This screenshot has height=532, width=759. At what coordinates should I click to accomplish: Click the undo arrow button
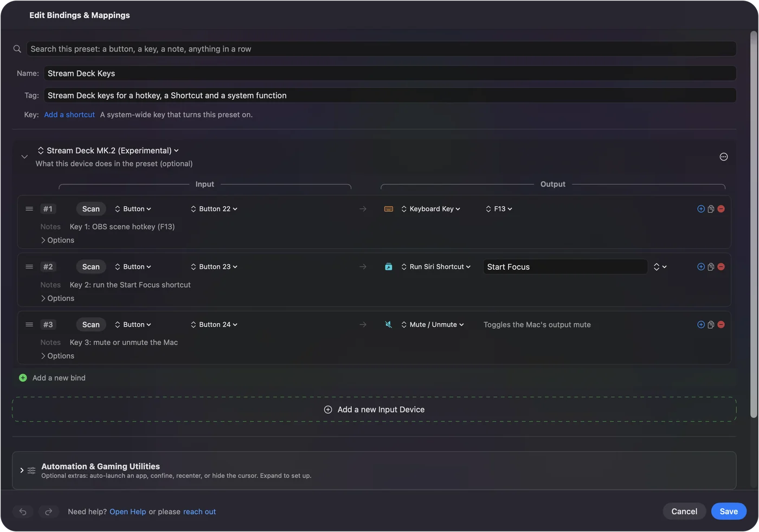pyautogui.click(x=23, y=511)
